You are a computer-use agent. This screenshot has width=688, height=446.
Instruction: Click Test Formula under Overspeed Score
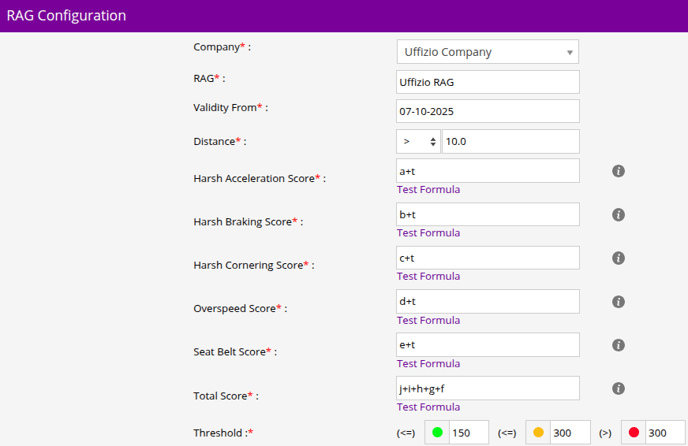(x=428, y=320)
